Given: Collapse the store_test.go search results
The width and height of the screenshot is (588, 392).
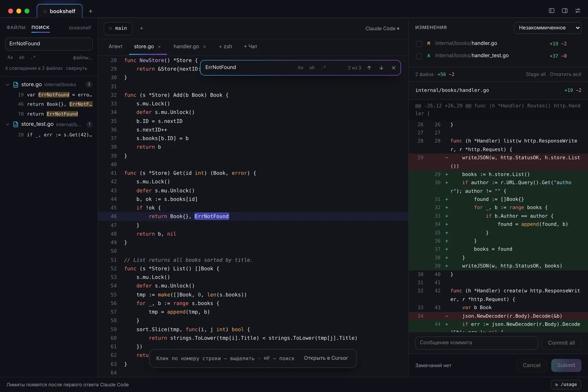Looking at the screenshot, I should pyautogui.click(x=7, y=124).
